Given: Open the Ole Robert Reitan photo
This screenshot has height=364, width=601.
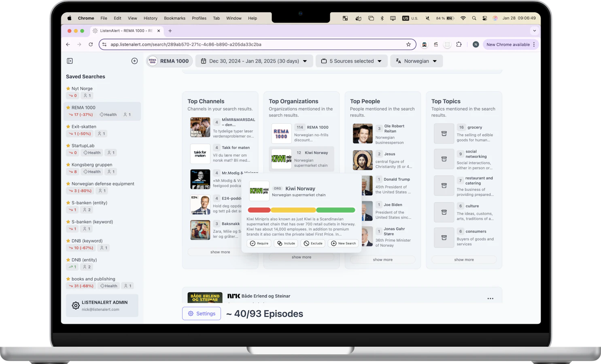Looking at the screenshot, I should coord(363,134).
